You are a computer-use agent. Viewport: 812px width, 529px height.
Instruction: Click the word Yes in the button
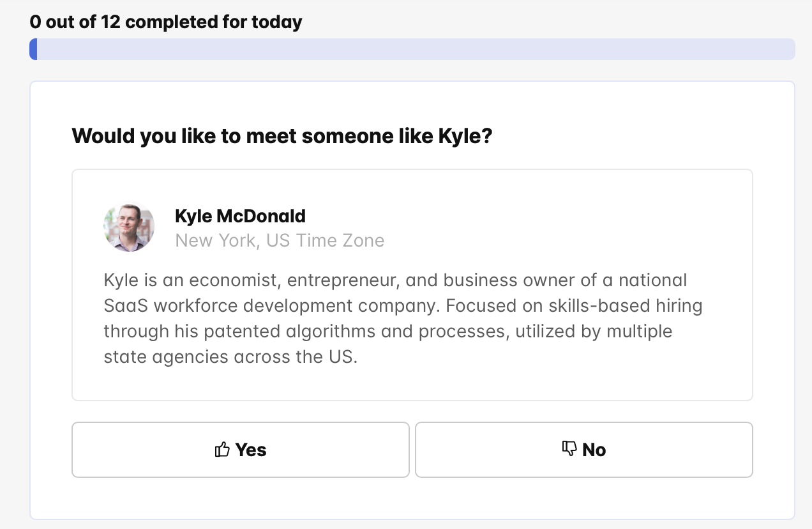pyautogui.click(x=250, y=450)
